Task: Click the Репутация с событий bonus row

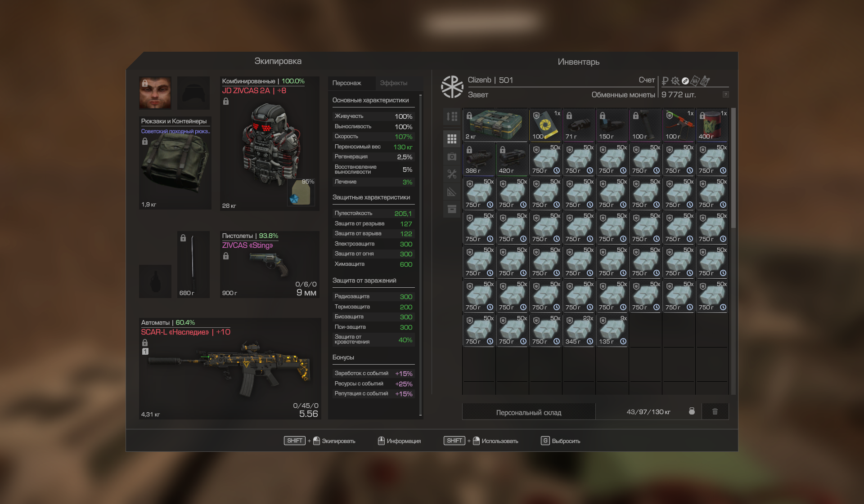Action: click(373, 394)
